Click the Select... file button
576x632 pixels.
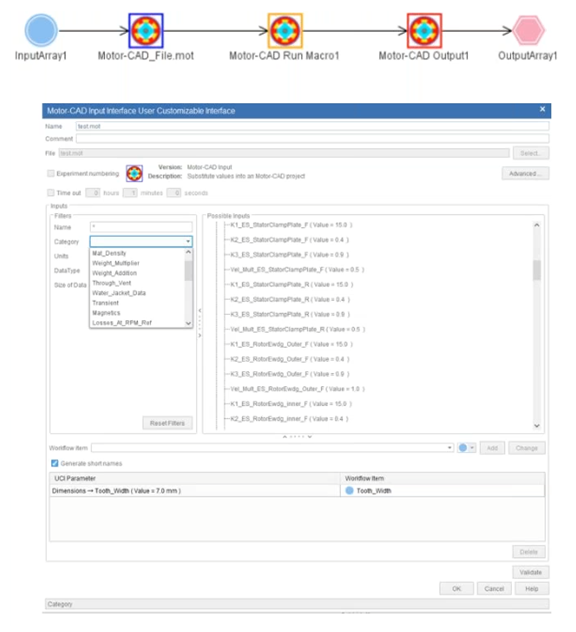click(530, 153)
